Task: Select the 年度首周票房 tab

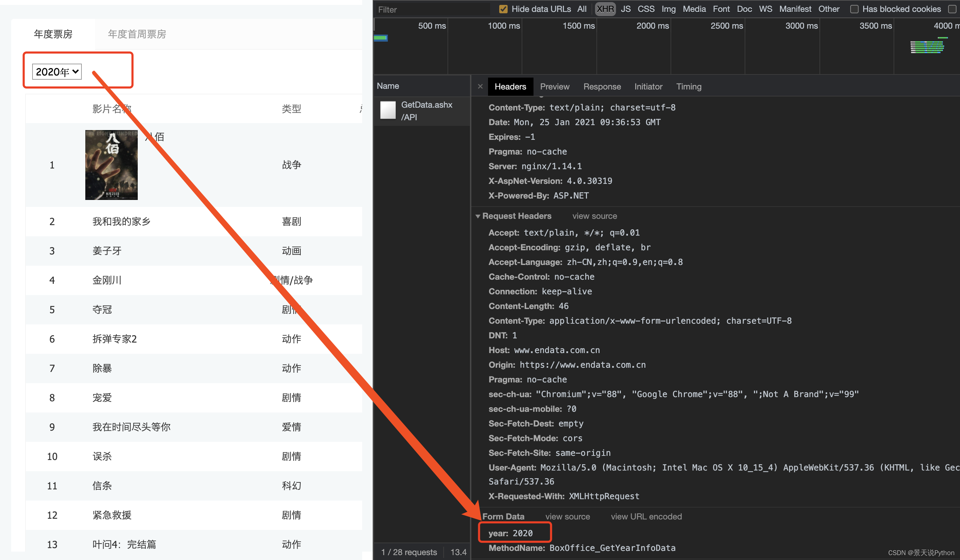Action: click(x=137, y=34)
